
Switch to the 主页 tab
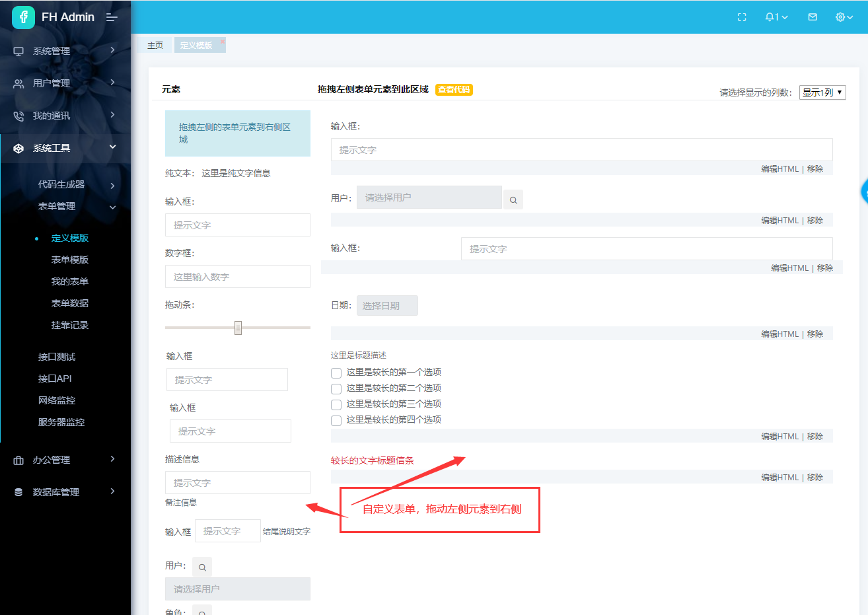point(155,45)
